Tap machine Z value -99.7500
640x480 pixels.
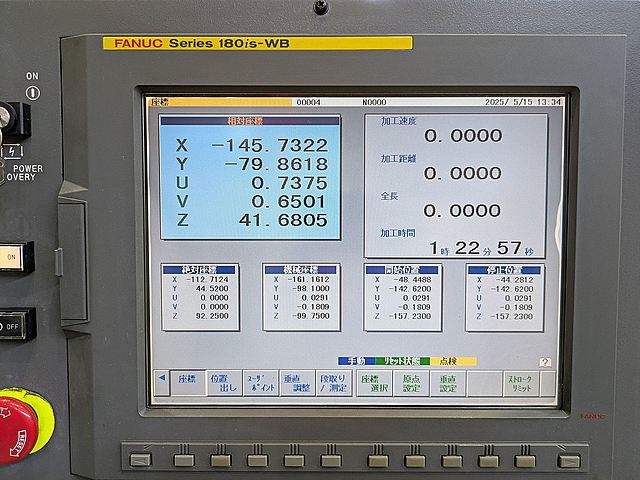pos(311,316)
